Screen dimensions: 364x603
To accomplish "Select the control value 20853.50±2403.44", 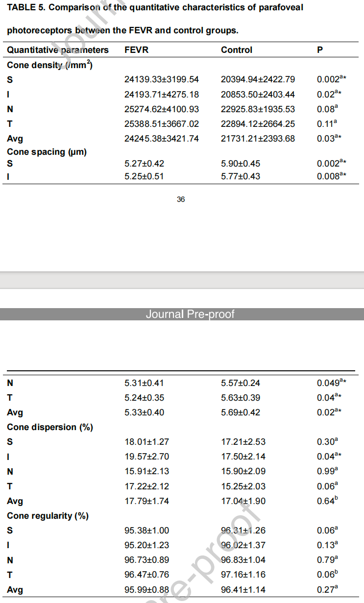I will (x=258, y=95).
